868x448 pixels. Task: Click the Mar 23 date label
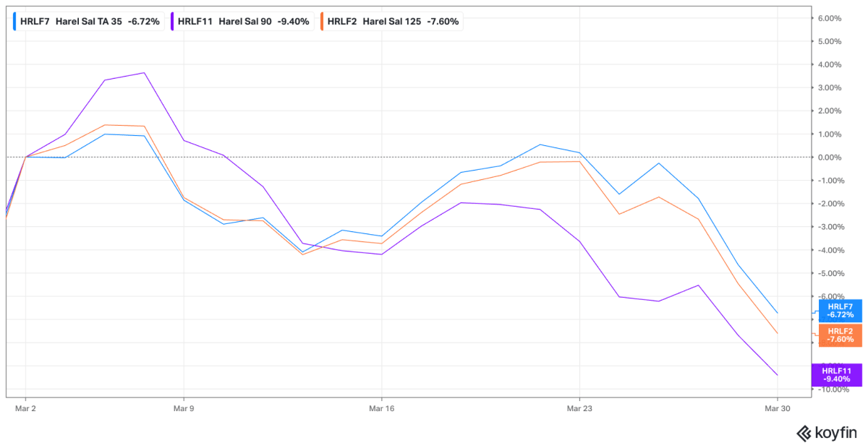point(579,408)
